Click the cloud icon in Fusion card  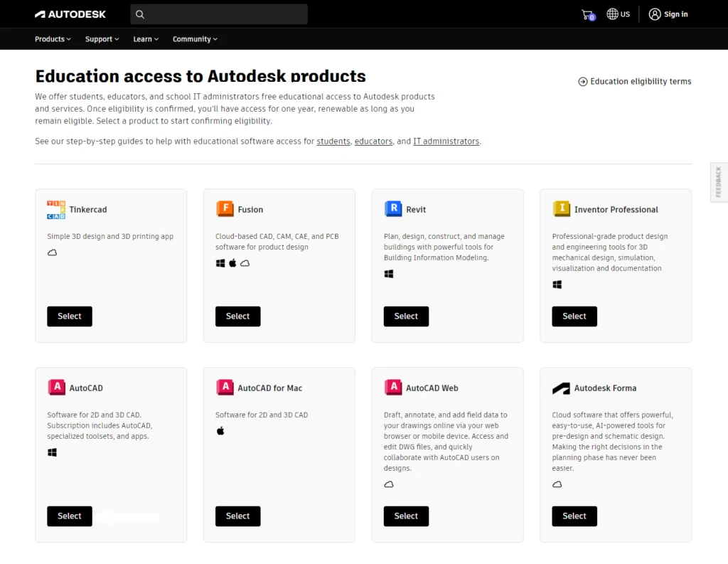pyautogui.click(x=245, y=263)
